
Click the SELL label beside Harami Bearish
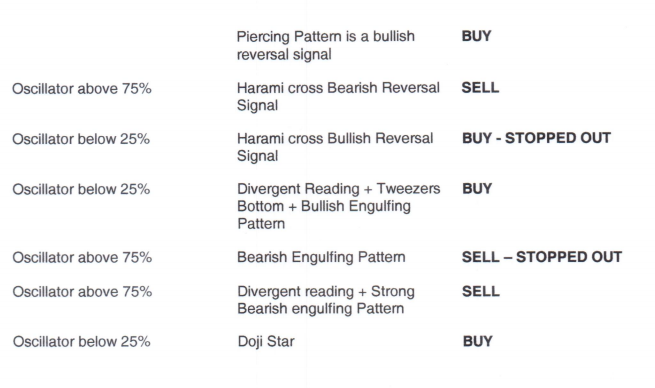click(x=480, y=87)
